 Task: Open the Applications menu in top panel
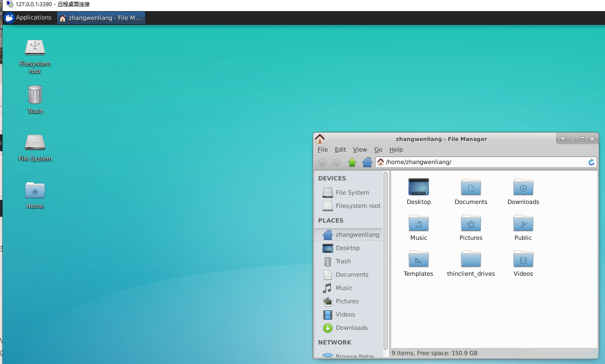(x=28, y=18)
